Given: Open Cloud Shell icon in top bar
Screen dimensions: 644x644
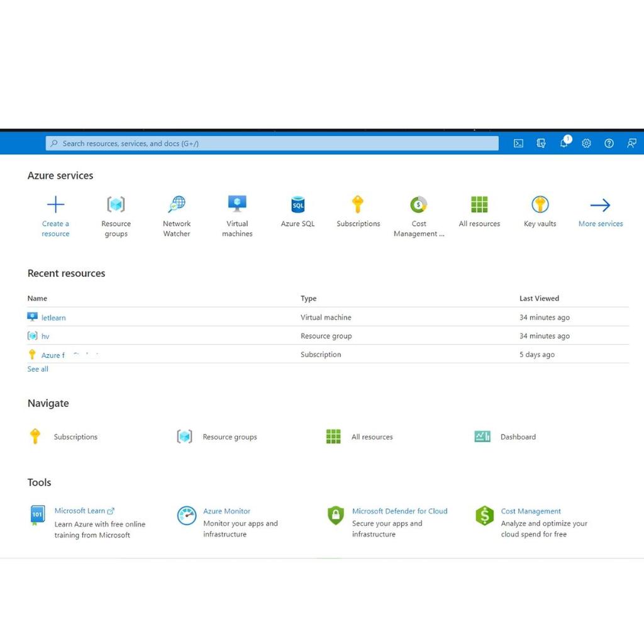Looking at the screenshot, I should [518, 143].
